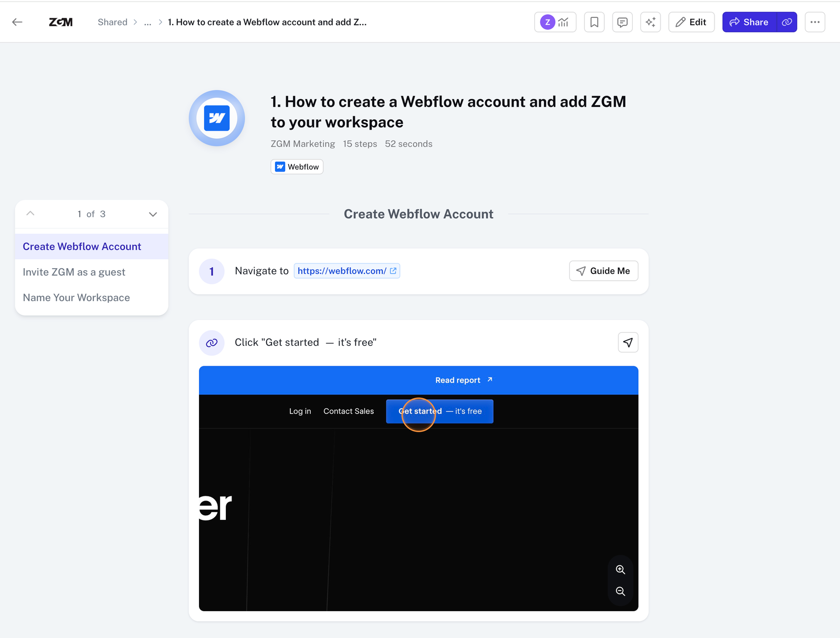Viewport: 840px width, 638px height.
Task: Open the comments icon
Action: pos(622,22)
